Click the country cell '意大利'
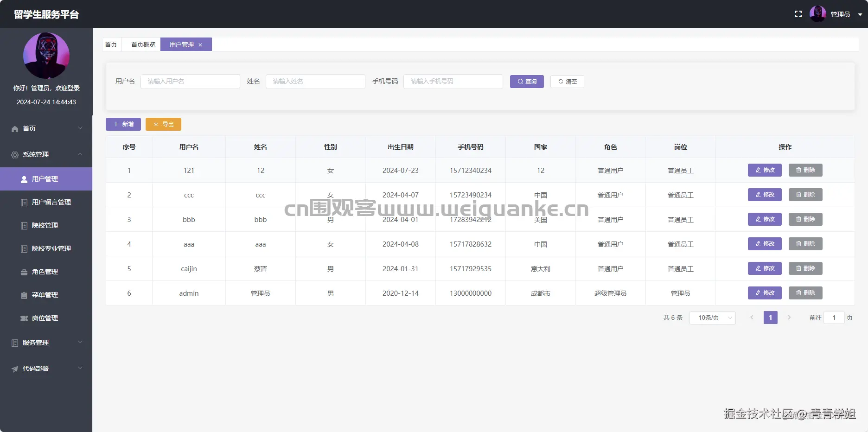Image resolution: width=868 pixels, height=432 pixels. (541, 269)
